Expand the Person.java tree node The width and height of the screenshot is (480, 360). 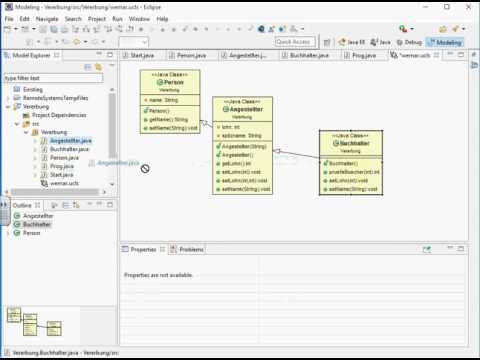pos(35,158)
